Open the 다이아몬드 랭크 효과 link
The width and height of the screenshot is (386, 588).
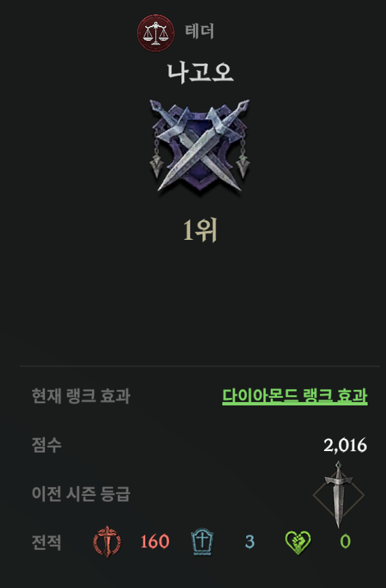pyautogui.click(x=295, y=396)
